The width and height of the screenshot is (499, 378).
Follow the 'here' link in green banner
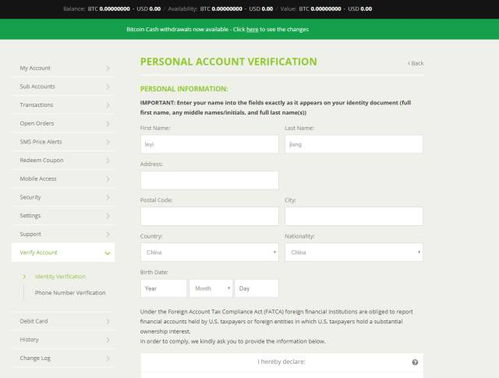(252, 29)
